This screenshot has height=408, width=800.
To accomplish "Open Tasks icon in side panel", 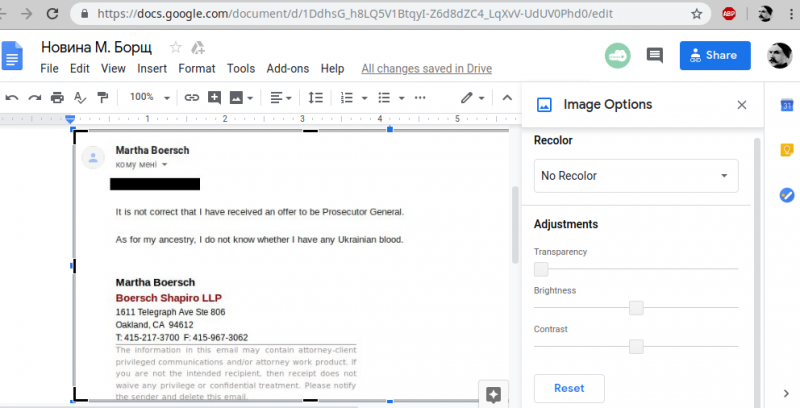I will pos(786,195).
